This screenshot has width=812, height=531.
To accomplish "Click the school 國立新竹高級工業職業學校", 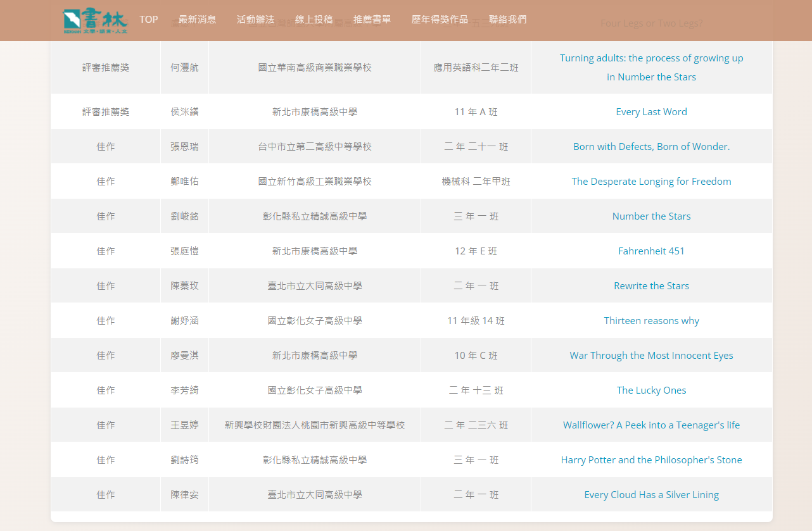I will [x=315, y=182].
